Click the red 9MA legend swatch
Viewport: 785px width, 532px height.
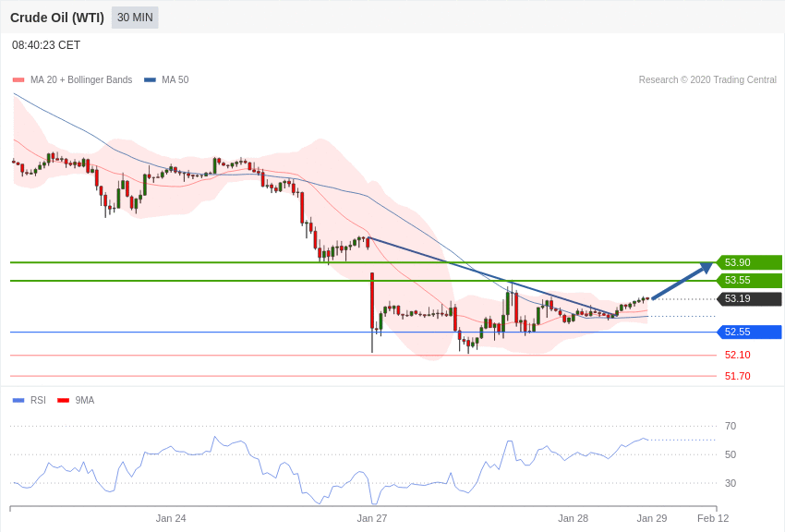click(x=63, y=401)
